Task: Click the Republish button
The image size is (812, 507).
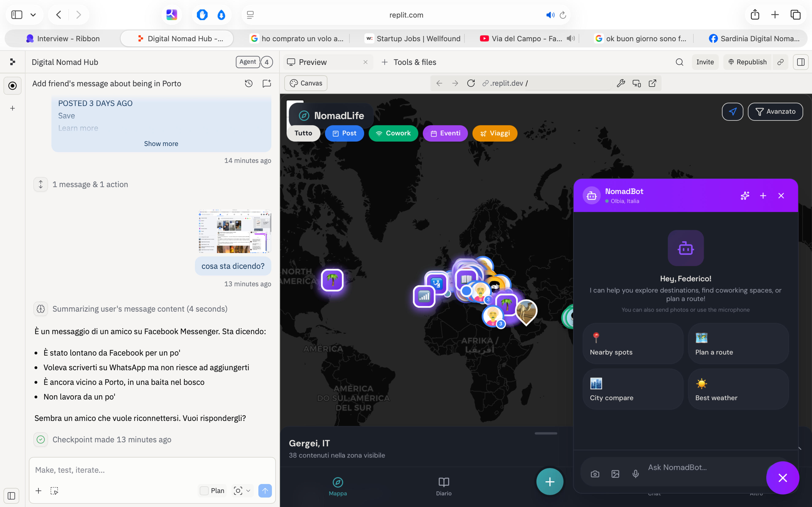Action: (747, 62)
